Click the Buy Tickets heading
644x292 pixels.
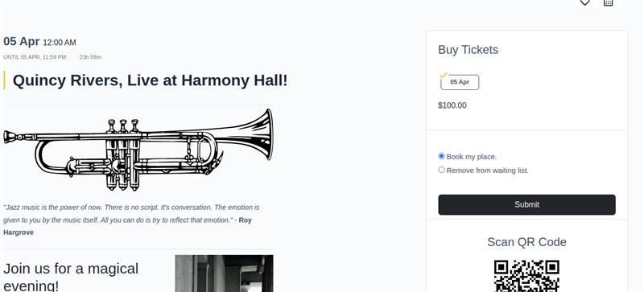pos(469,50)
